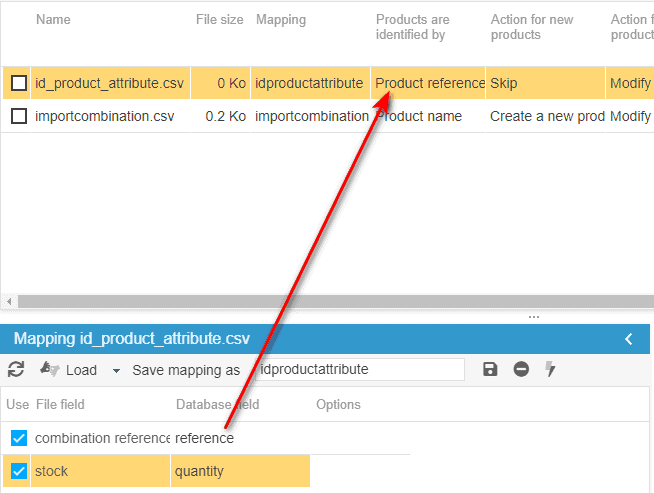
Task: Select Product reference cell in first row
Action: pos(429,83)
